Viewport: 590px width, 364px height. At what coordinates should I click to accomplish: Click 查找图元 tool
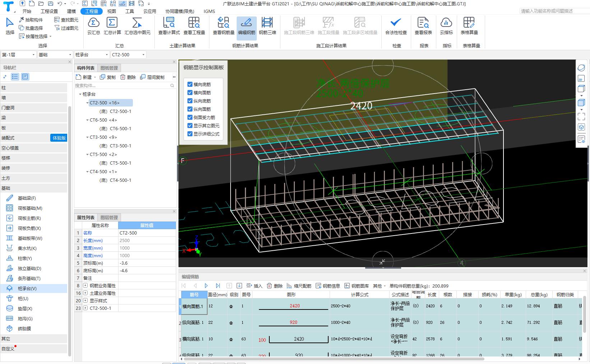point(66,20)
